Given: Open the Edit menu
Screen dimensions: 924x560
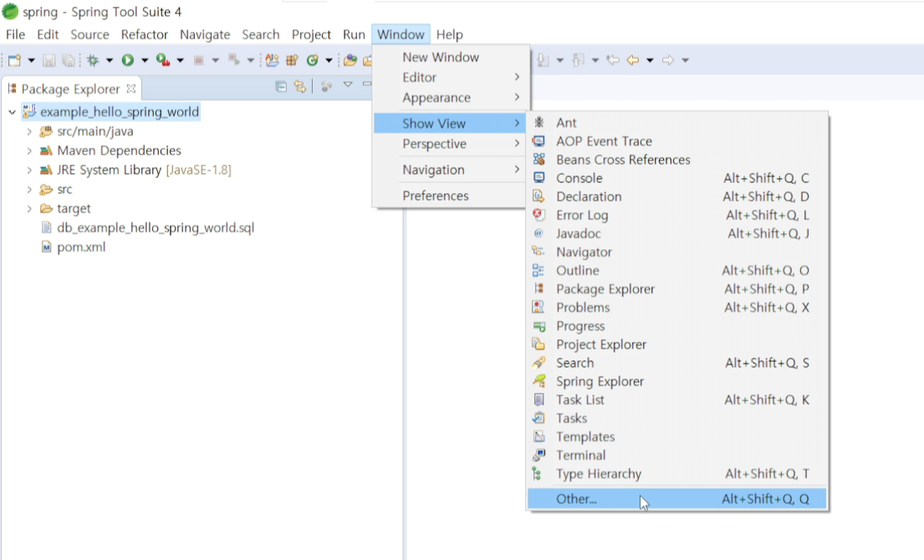Looking at the screenshot, I should [48, 34].
